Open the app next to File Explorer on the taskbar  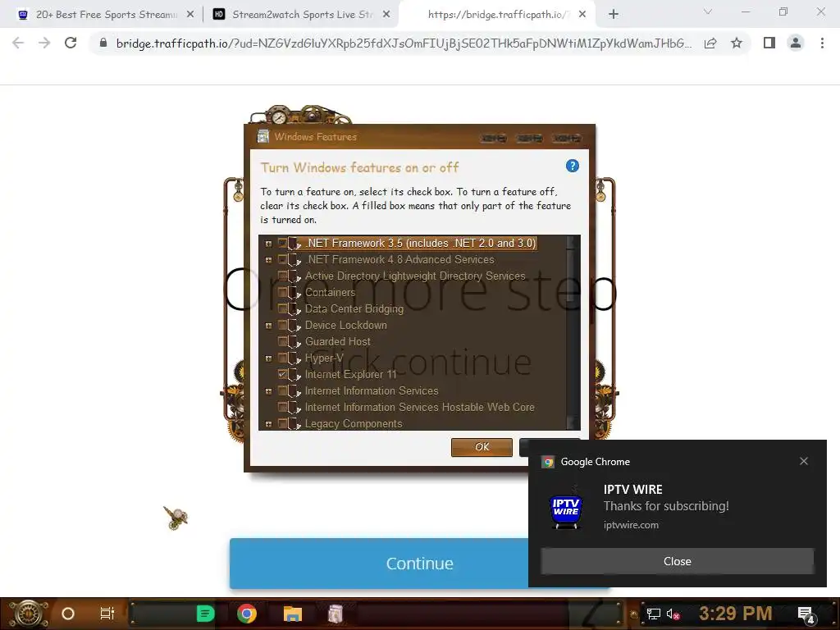pos(336,614)
